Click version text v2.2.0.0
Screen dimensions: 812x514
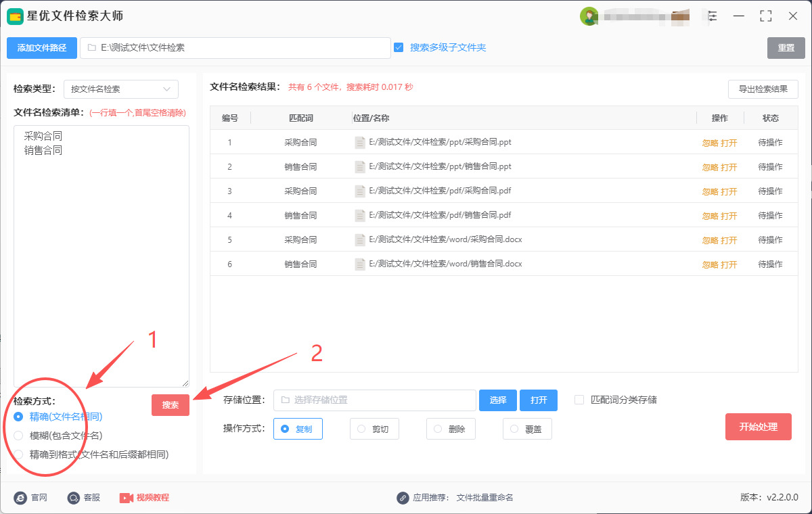click(782, 498)
